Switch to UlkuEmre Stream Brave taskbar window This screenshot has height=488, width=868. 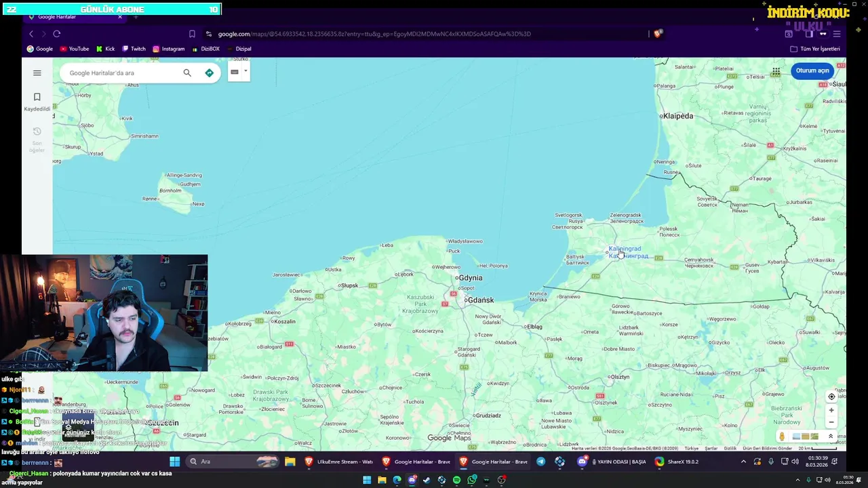[x=339, y=462]
